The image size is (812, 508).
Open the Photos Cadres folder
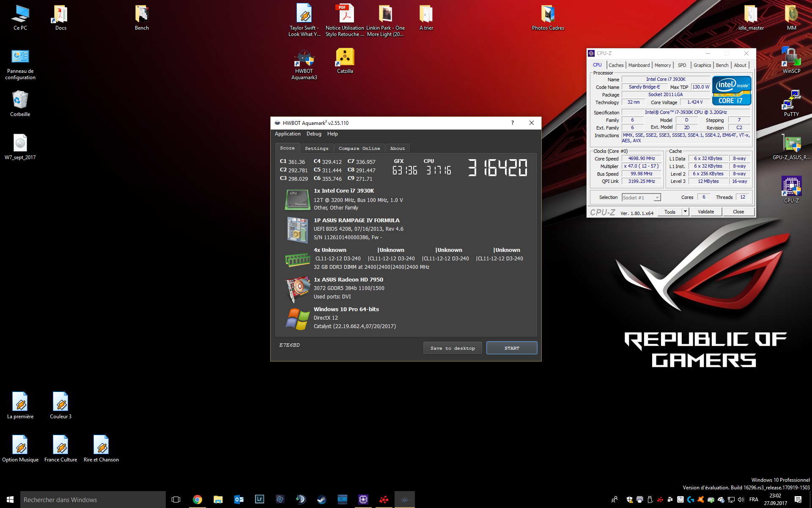coord(548,18)
